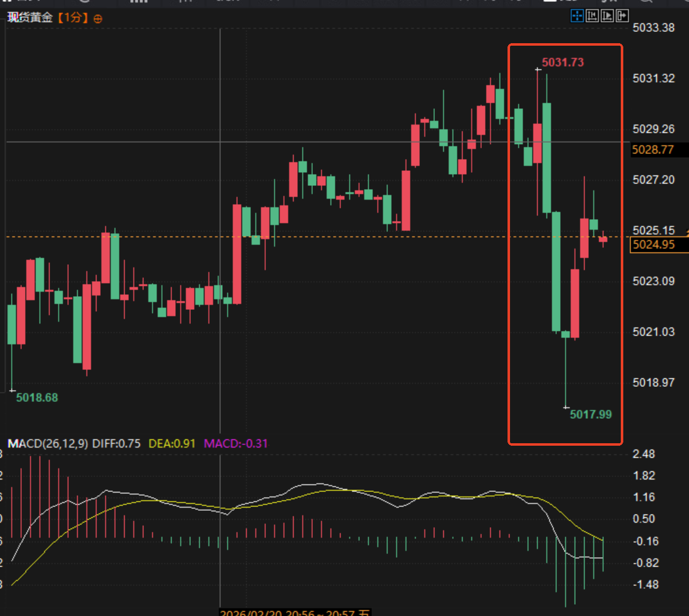689x616 pixels.
Task: Click the crosshair date-time label at chart bottom
Action: click(x=295, y=612)
